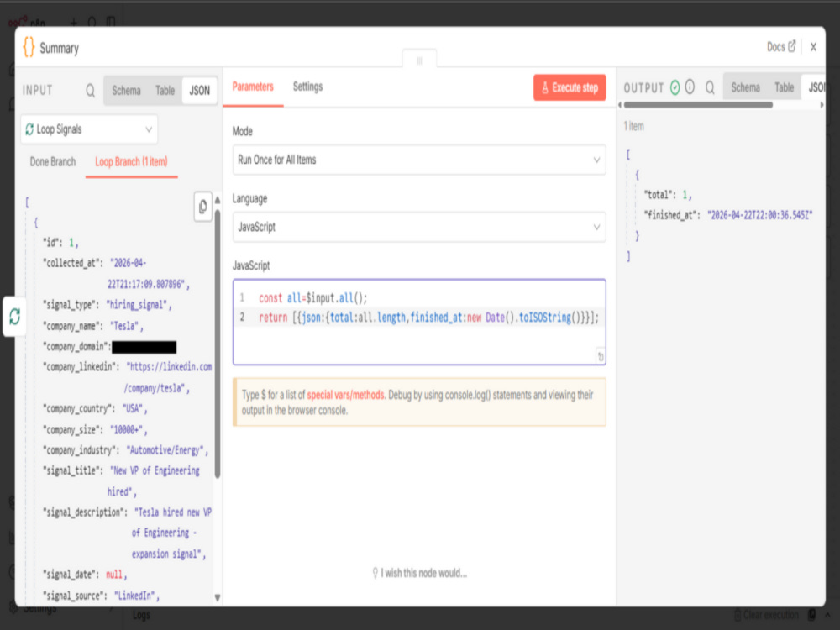The width and height of the screenshot is (840, 630).
Task: Click output scrollbar left arrow
Action: pyautogui.click(x=621, y=105)
